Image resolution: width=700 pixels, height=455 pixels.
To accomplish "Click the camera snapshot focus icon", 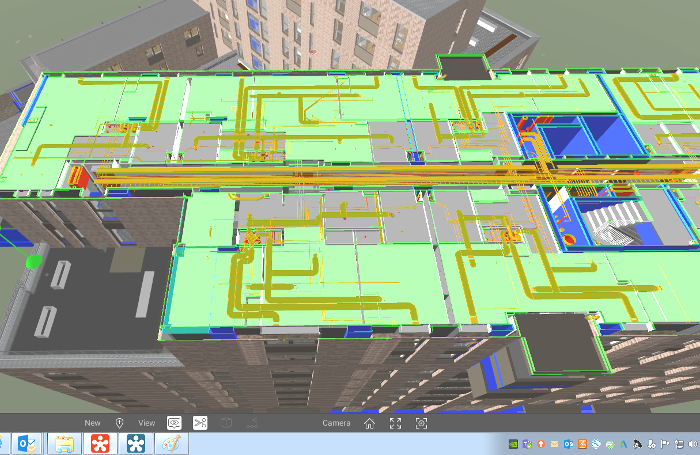I will tap(421, 423).
